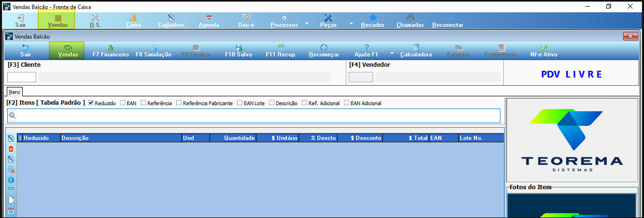Open the Chamadas module
Screen dimensions: 644x218
pos(410,21)
